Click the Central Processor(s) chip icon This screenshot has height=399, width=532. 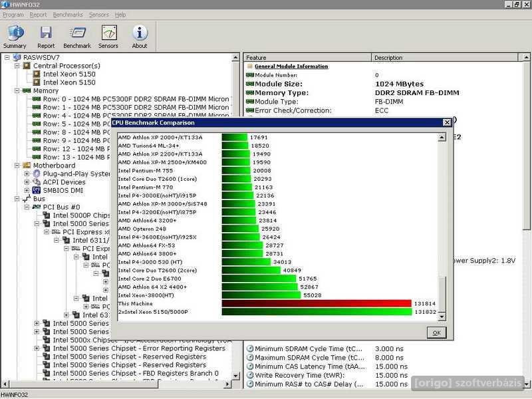click(27, 65)
